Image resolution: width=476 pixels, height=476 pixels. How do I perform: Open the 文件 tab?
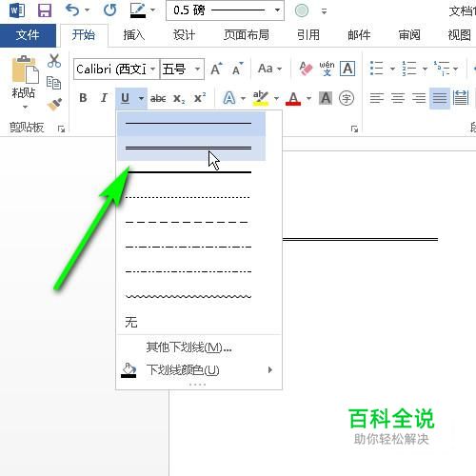click(28, 35)
